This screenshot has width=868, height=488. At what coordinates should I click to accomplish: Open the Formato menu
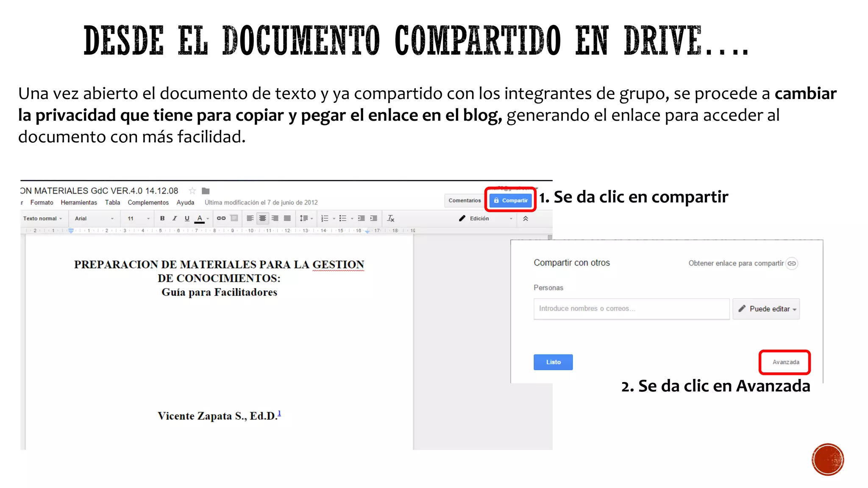(x=42, y=202)
